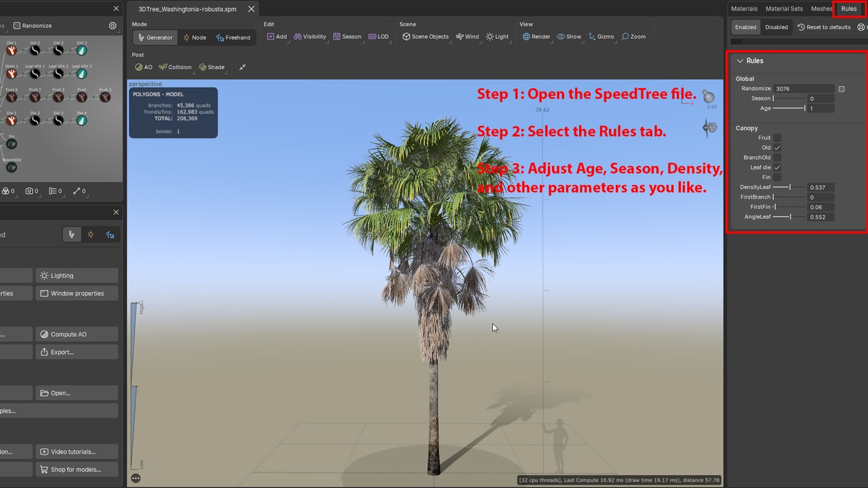
Task: Open the LOD dropdown
Action: [379, 37]
